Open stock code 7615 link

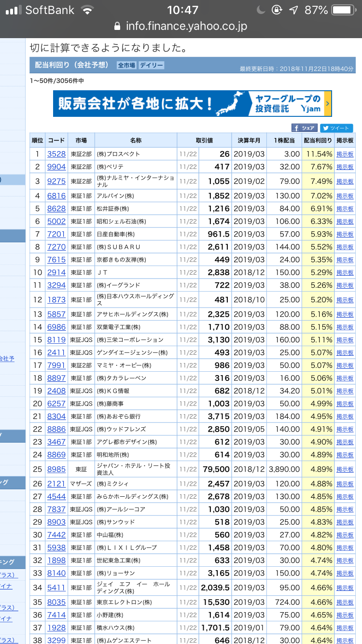(56, 260)
